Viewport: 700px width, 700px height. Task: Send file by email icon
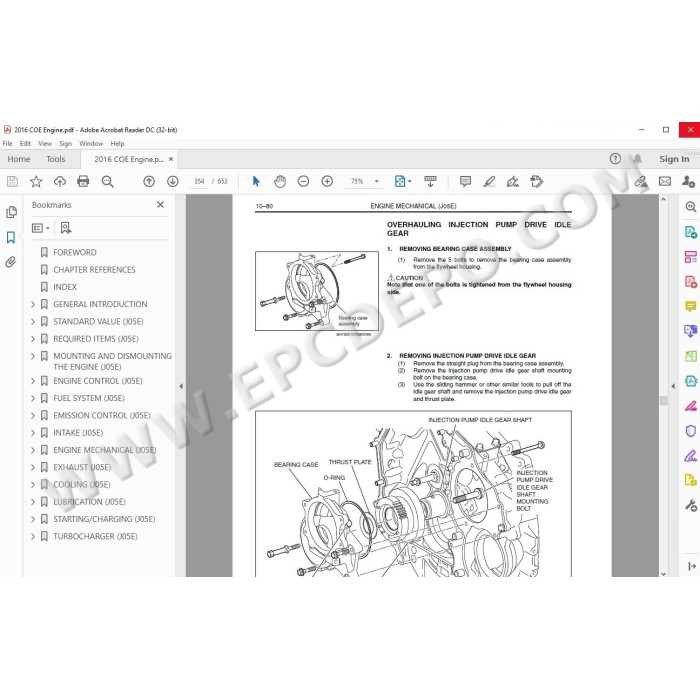point(665,181)
